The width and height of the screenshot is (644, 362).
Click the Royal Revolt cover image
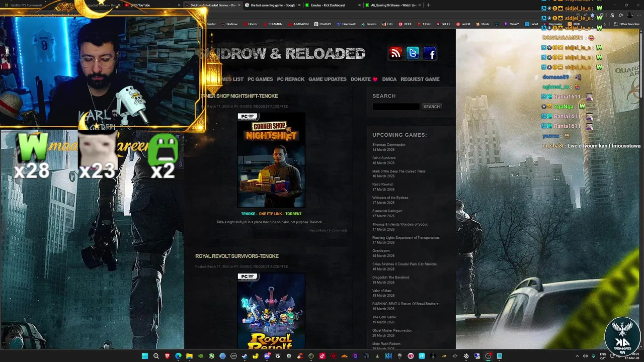271,311
